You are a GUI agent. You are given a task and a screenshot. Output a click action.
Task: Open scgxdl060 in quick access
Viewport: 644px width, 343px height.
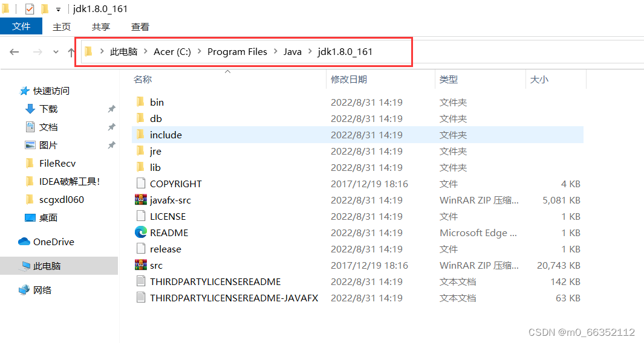(62, 199)
